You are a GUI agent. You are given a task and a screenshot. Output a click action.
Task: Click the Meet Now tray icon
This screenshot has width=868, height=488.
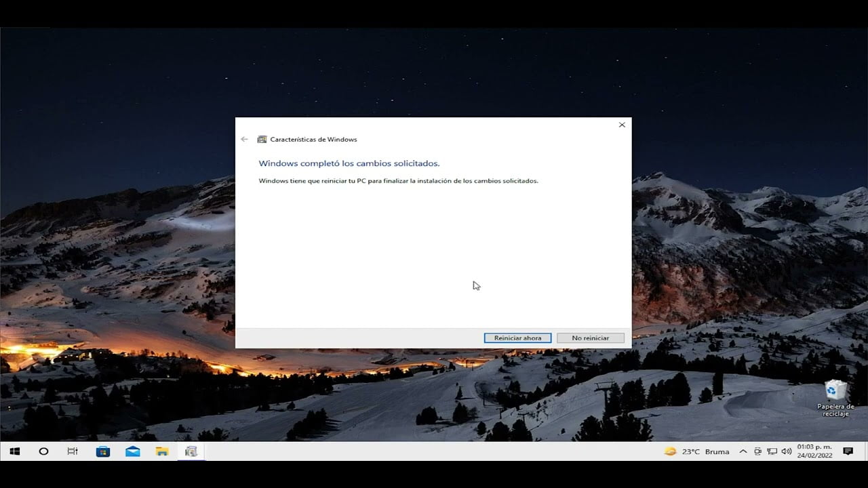(757, 451)
